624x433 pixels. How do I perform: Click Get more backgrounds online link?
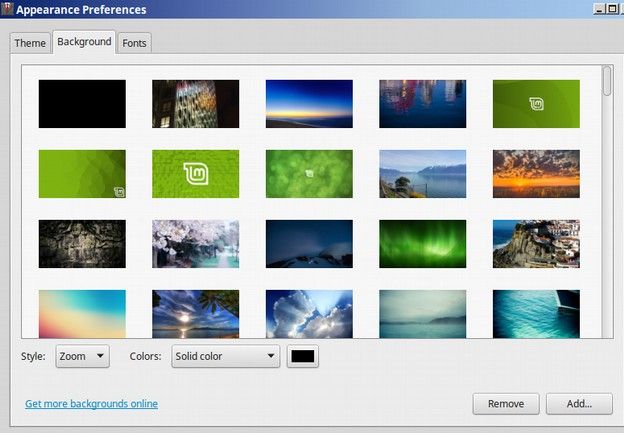click(92, 404)
